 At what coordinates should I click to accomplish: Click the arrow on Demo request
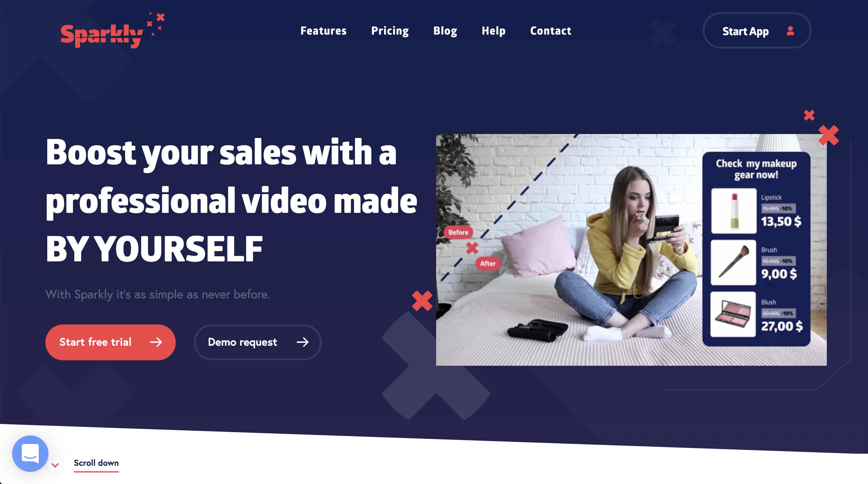(x=303, y=342)
